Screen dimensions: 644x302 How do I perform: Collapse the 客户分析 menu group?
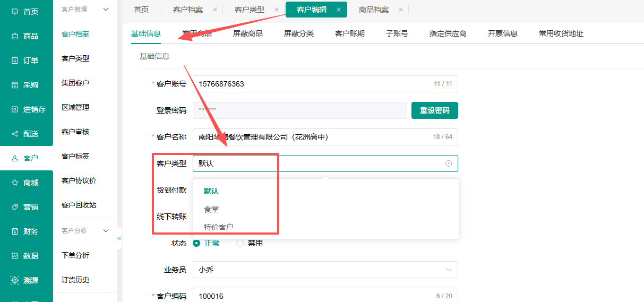pyautogui.click(x=106, y=231)
